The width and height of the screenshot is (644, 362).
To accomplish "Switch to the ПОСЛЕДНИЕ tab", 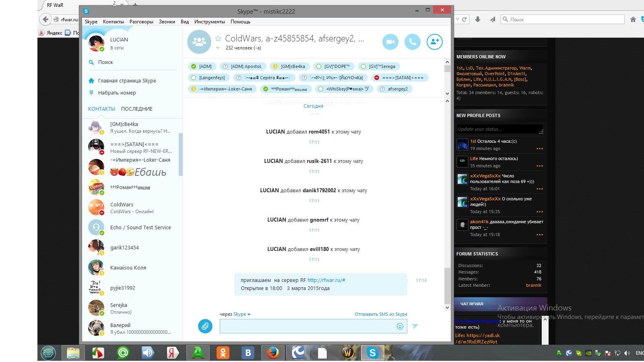I will pyautogui.click(x=137, y=109).
